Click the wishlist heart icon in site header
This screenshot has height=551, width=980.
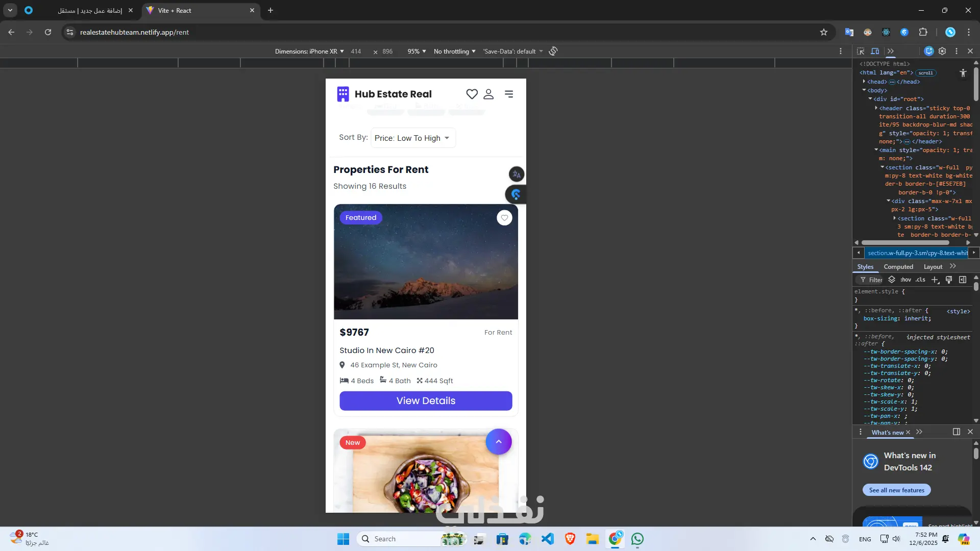pos(472,94)
